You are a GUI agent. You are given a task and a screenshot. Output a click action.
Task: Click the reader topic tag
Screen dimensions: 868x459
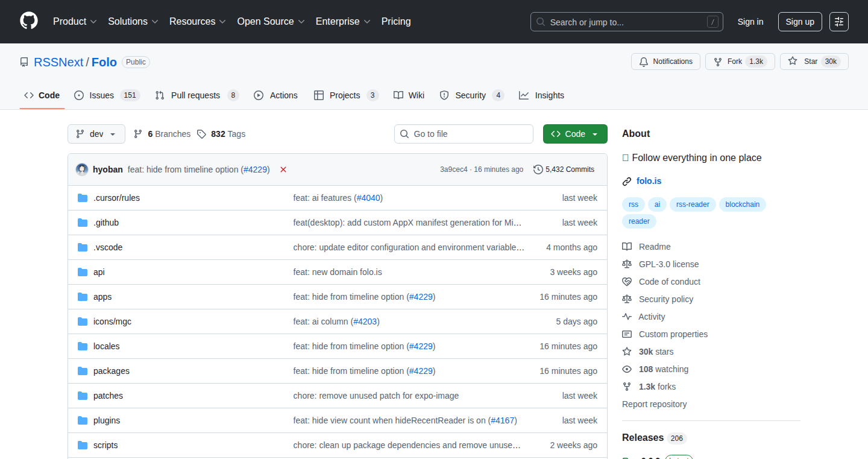tap(639, 221)
